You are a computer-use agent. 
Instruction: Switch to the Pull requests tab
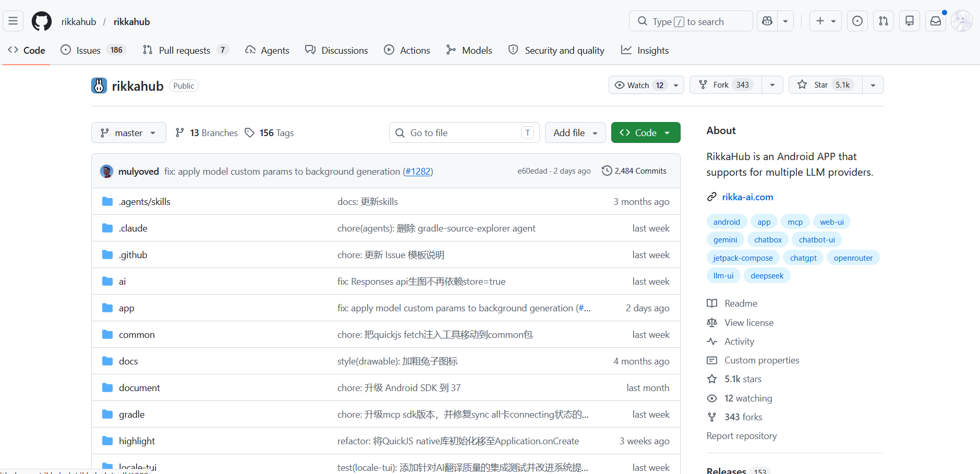186,50
